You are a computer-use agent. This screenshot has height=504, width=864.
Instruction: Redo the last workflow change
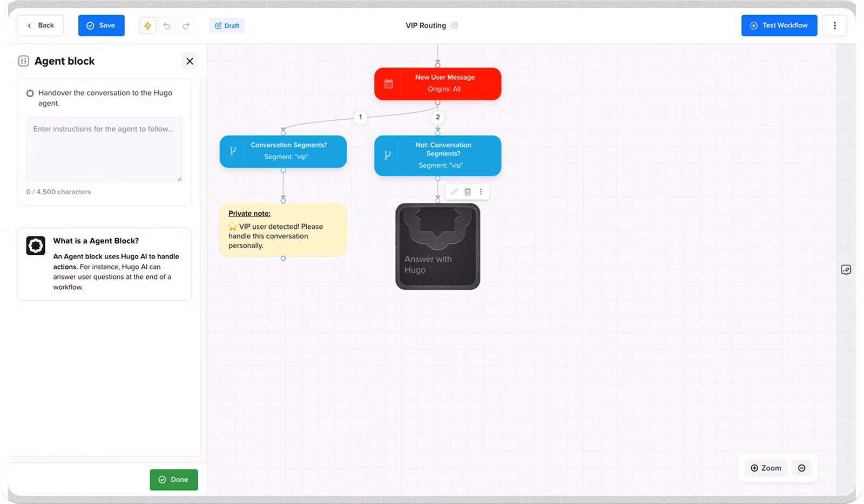186,25
